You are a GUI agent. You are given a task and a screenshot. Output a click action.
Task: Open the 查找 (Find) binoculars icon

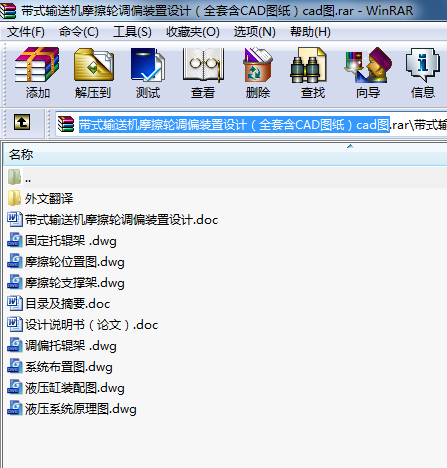click(312, 73)
